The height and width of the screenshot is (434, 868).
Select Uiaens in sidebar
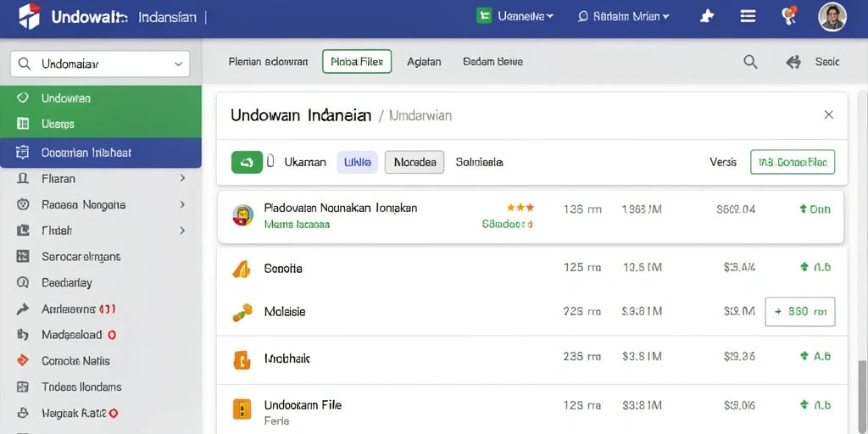tap(101, 124)
